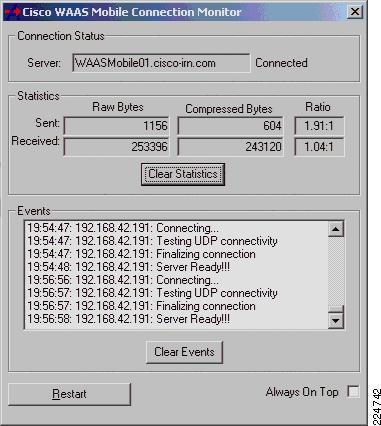Select the 19:56:56 Connecting... event

pos(176,280)
